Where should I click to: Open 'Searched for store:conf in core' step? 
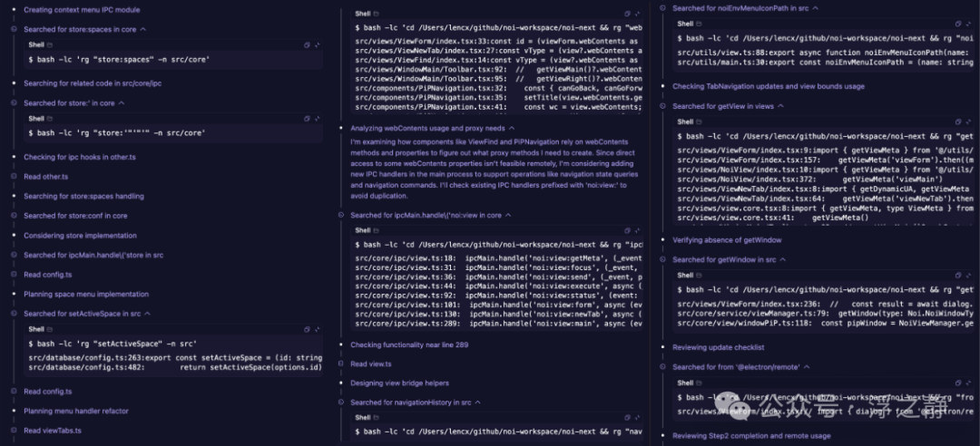click(75, 216)
